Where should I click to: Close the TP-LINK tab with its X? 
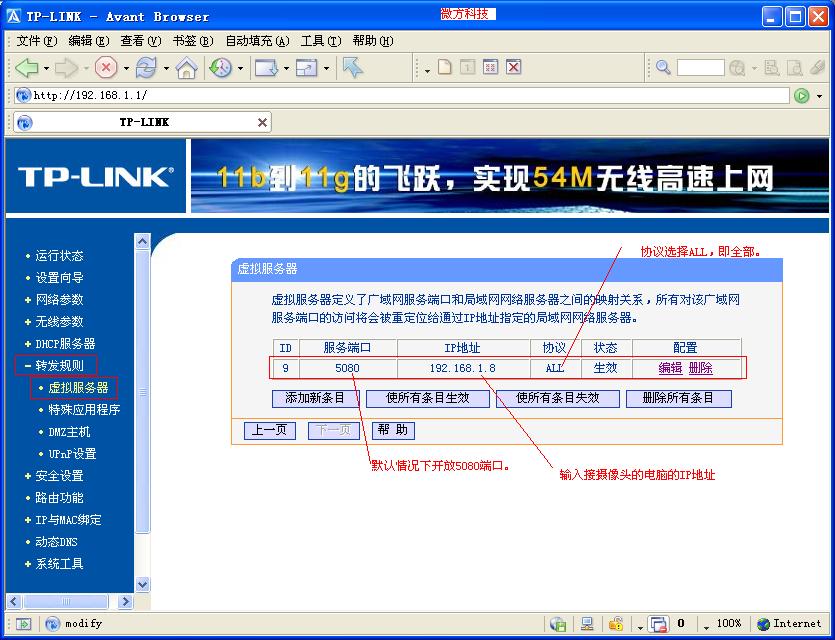point(262,122)
